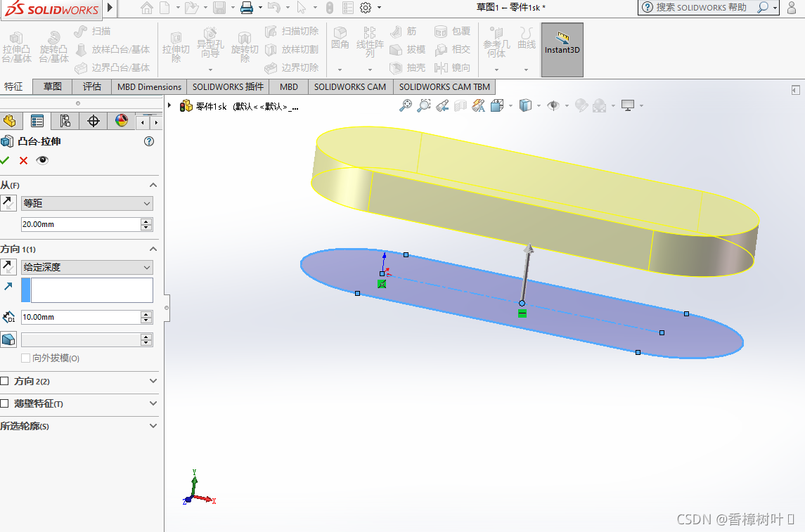
Task: Expand the 方向 2 section chevron
Action: tap(153, 381)
